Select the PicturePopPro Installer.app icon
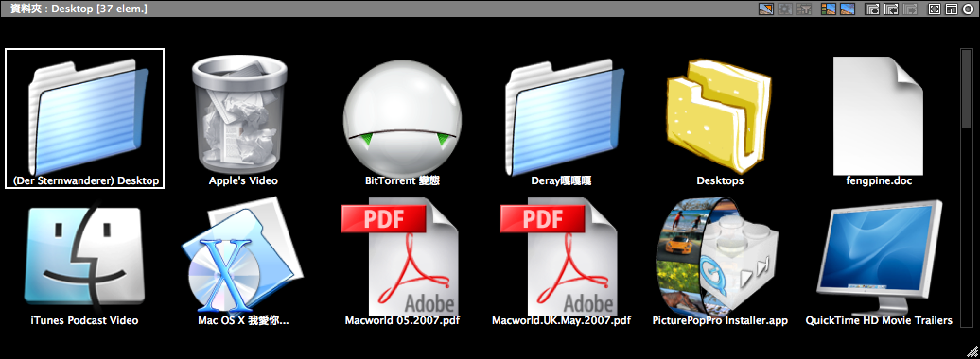The height and width of the screenshot is (359, 980). (x=718, y=257)
